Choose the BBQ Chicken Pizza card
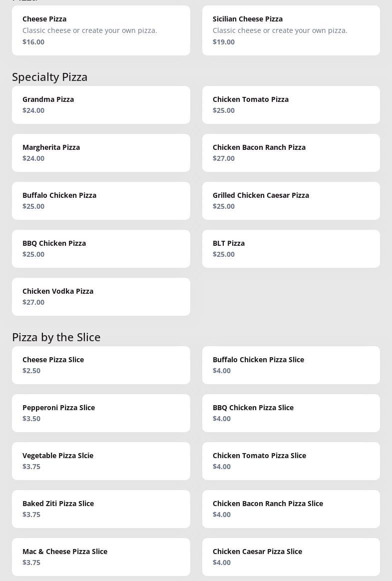Image resolution: width=392 pixels, height=581 pixels. 101,249
